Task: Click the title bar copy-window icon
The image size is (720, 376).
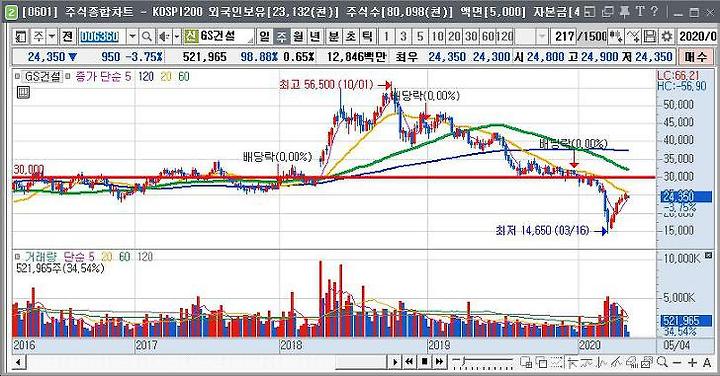Action: (x=608, y=11)
